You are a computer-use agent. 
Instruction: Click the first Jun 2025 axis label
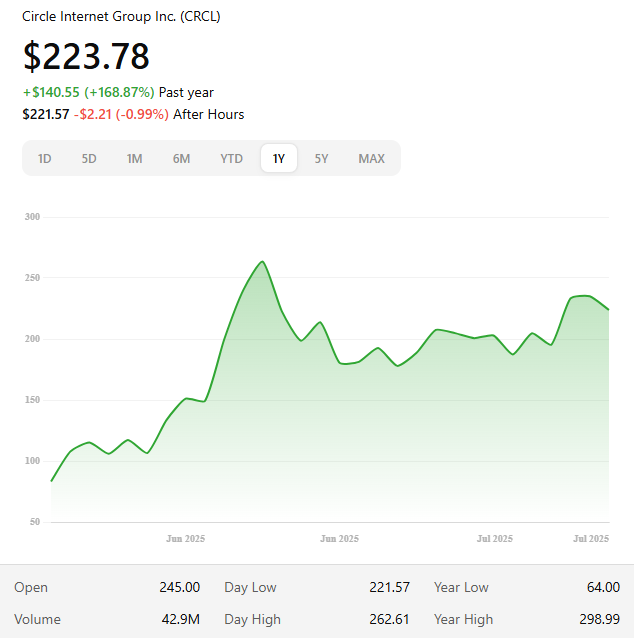pos(186,539)
